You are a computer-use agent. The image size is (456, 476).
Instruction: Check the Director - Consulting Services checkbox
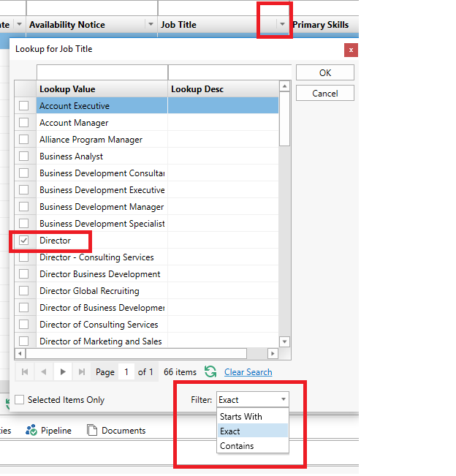click(23, 257)
